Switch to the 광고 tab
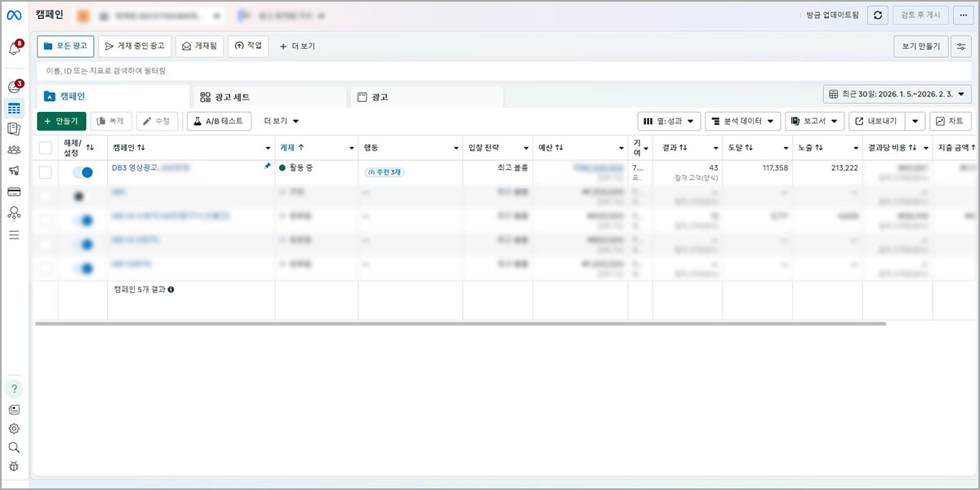The height and width of the screenshot is (490, 980). (x=426, y=97)
